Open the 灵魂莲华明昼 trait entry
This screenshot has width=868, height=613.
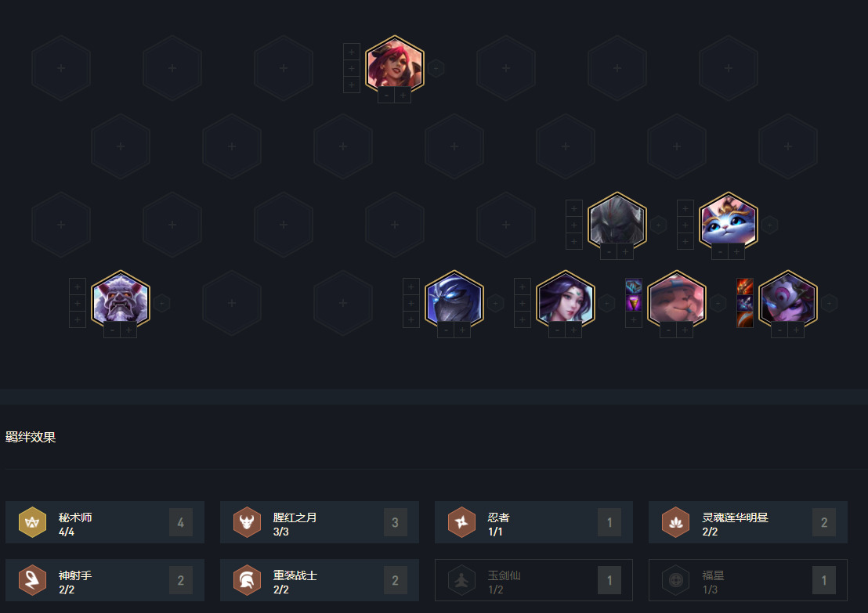point(748,522)
